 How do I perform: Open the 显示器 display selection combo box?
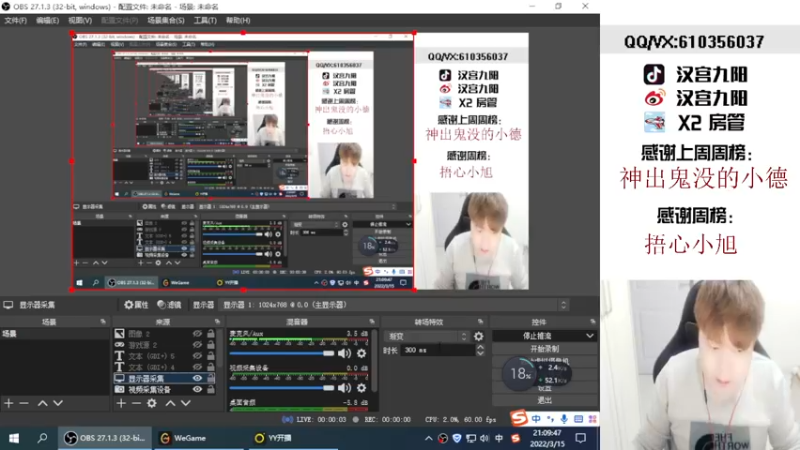(394, 305)
